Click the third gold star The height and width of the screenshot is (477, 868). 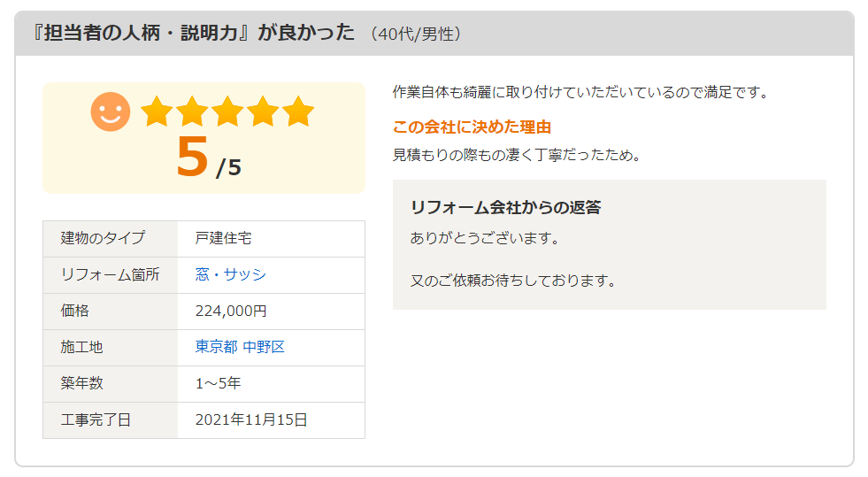227,112
